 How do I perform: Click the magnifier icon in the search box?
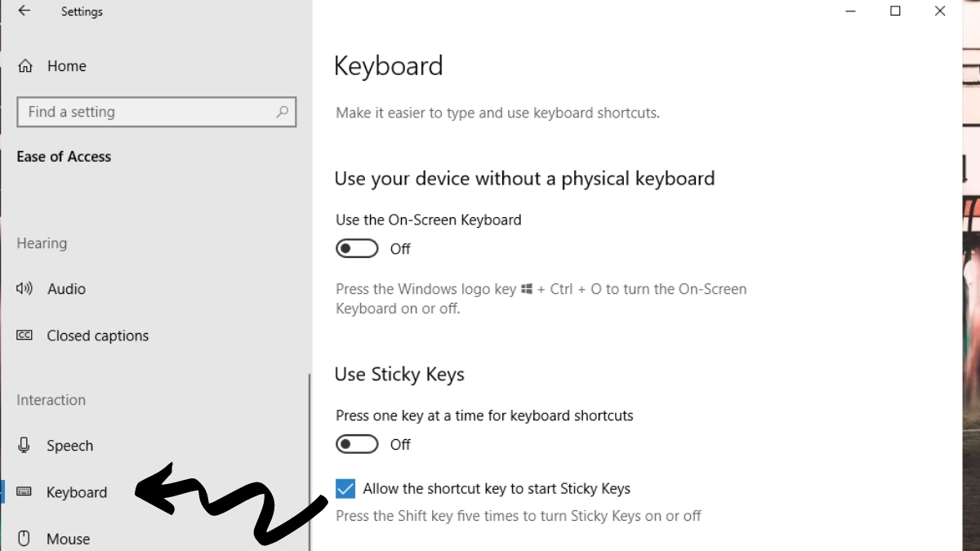(x=282, y=112)
